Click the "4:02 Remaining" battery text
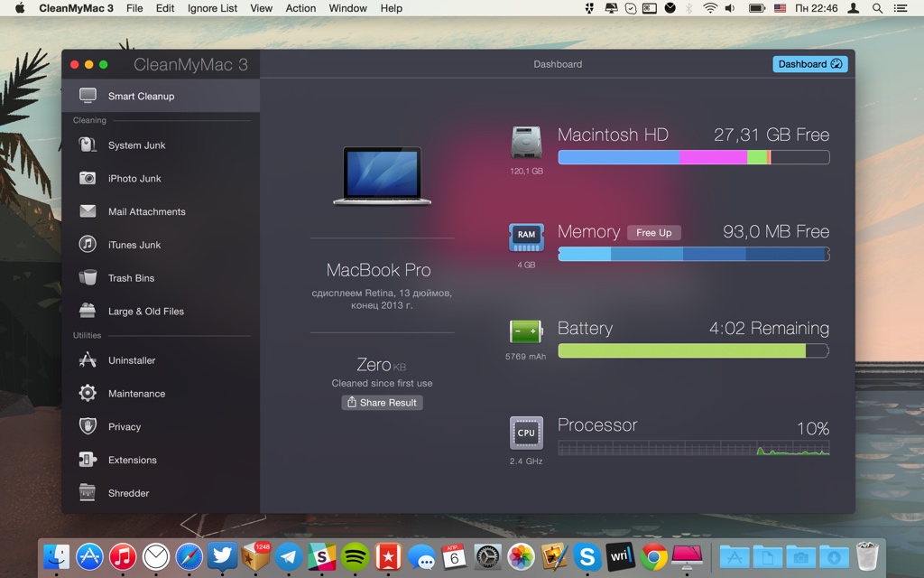The width and height of the screenshot is (924, 578). pos(769,328)
